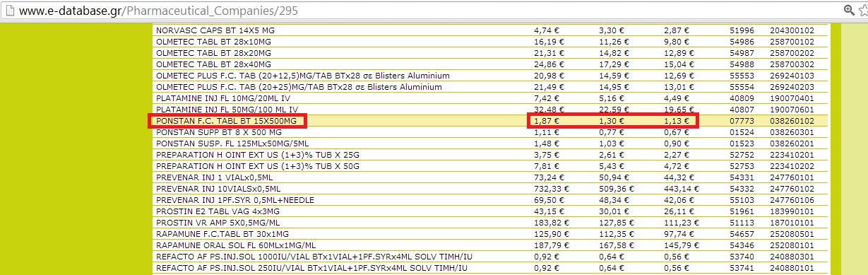868x275 pixels.
Task: Open the PLATAMINE INJ FL 10MG/20ML IV link
Action: click(224, 98)
